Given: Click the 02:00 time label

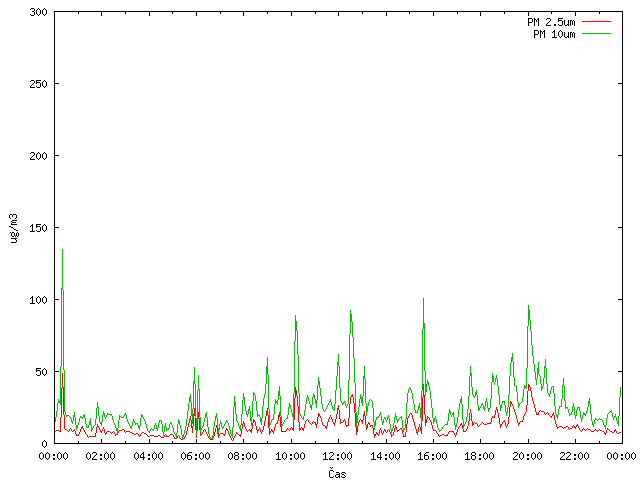Looking at the screenshot, I should (x=100, y=456).
